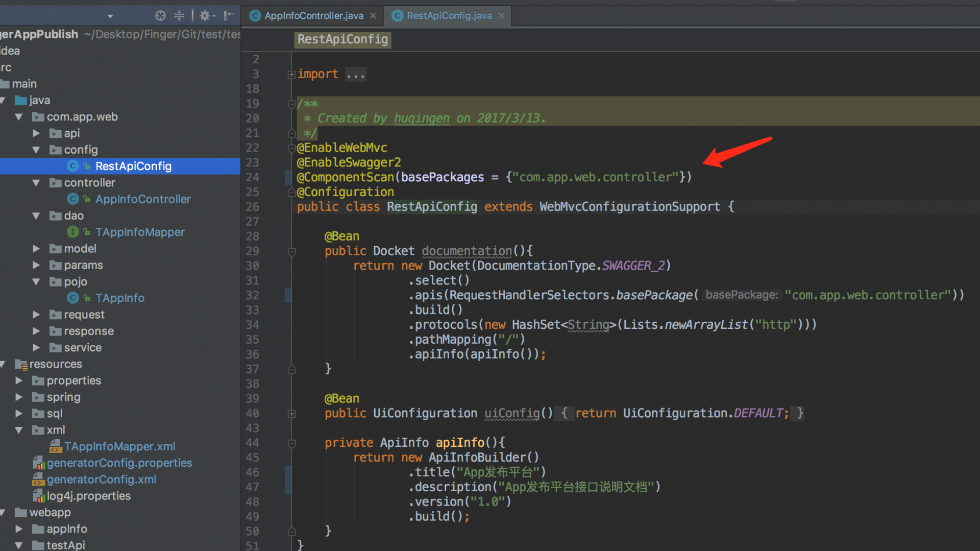Select RestApiConfig class in project tree
Image resolution: width=980 pixels, height=551 pixels.
point(120,166)
